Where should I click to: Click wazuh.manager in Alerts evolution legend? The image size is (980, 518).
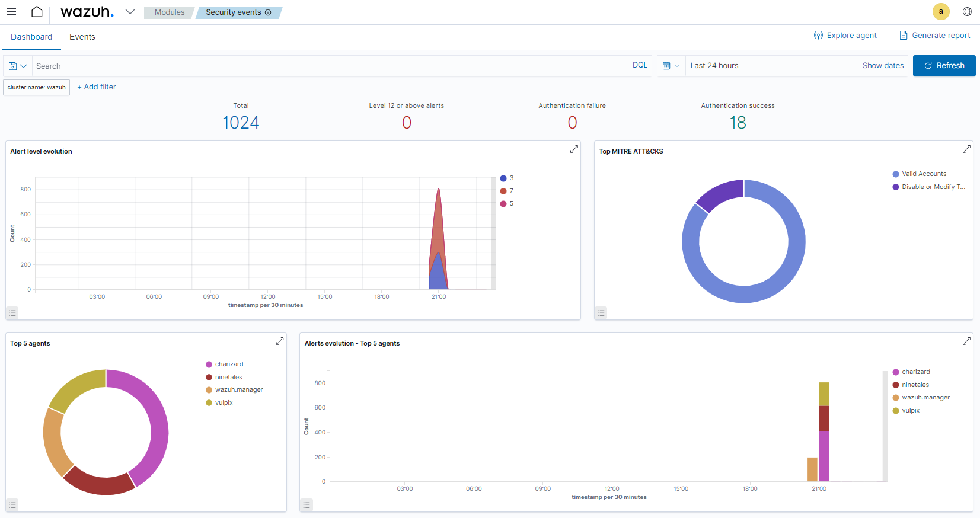(x=921, y=398)
